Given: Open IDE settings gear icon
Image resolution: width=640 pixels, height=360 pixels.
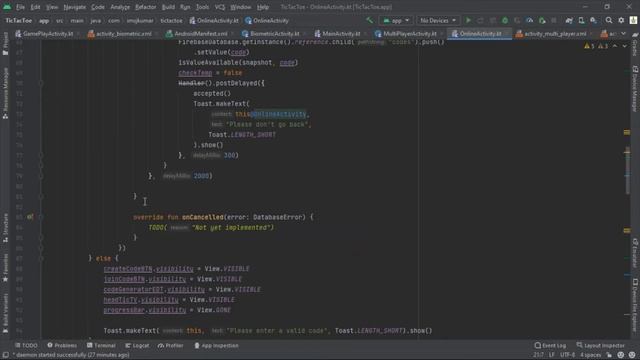Looking at the screenshot, I should tap(621, 20).
